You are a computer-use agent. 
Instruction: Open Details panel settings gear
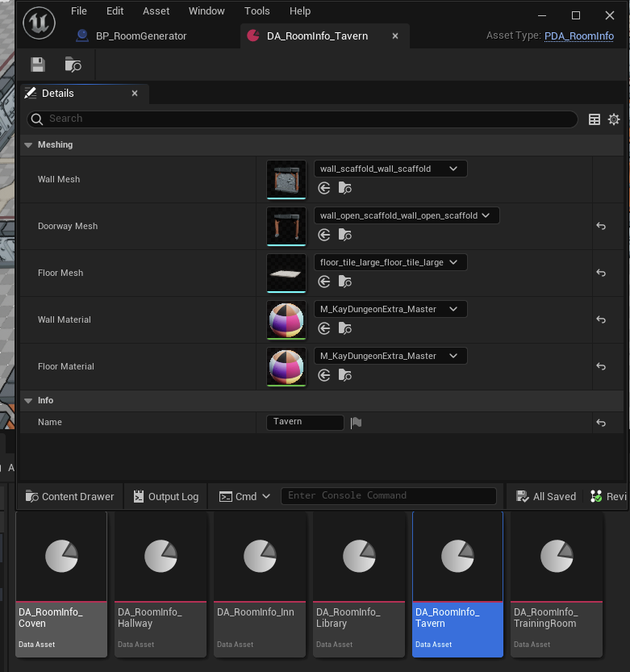coord(614,119)
